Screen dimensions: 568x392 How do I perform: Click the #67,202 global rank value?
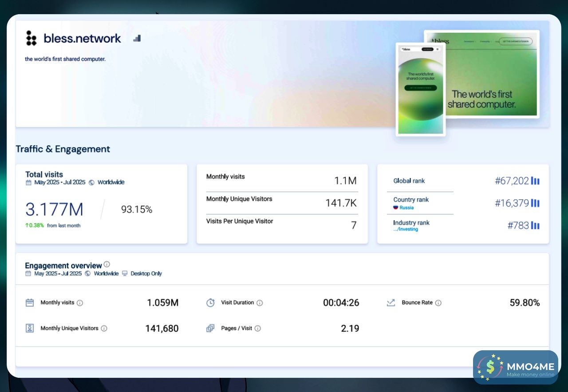coord(512,181)
